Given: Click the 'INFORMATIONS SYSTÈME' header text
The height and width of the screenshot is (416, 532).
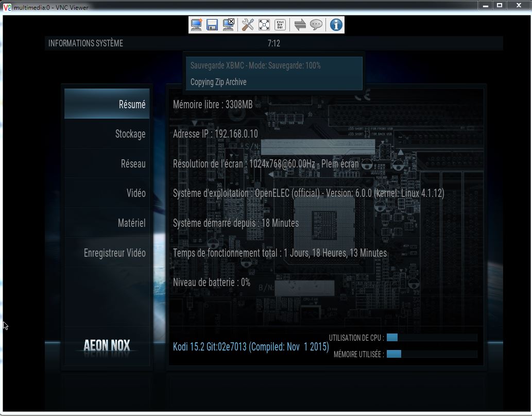Looking at the screenshot, I should point(85,43).
